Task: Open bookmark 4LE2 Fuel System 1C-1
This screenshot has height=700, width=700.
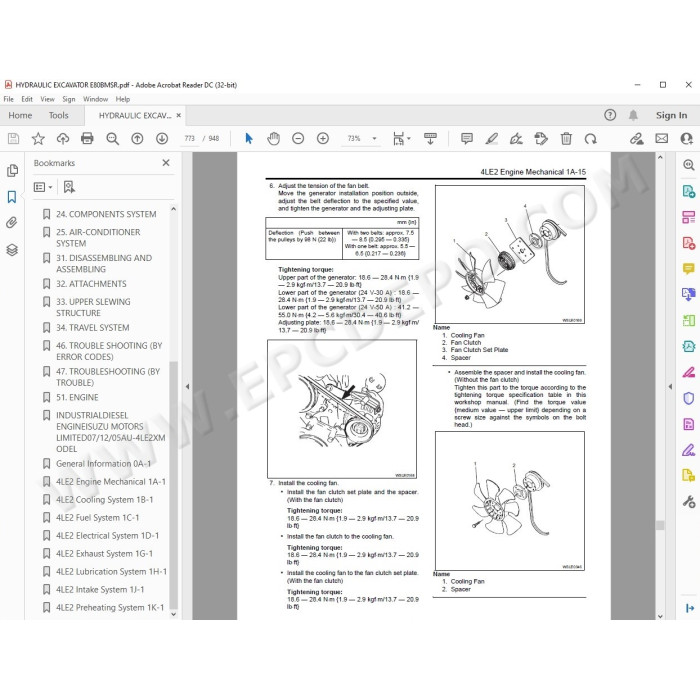Action: 97,517
